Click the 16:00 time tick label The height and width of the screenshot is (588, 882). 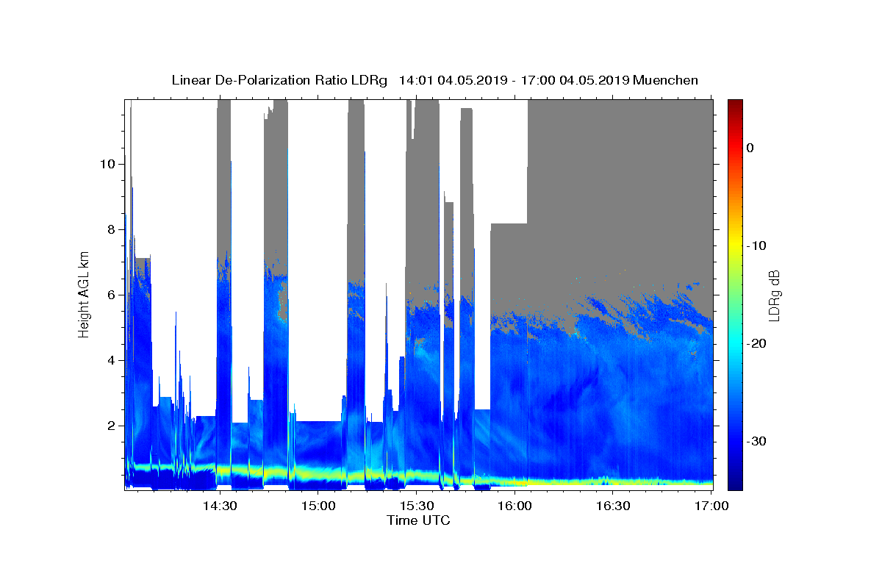coord(514,506)
